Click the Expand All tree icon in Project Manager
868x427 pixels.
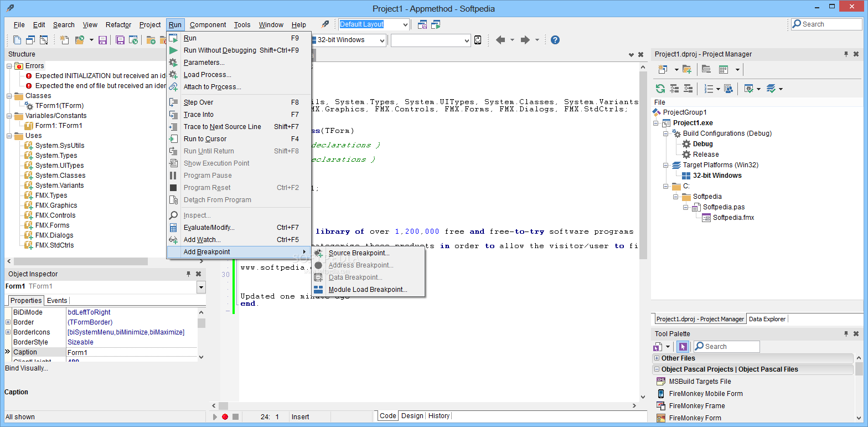pyautogui.click(x=674, y=89)
